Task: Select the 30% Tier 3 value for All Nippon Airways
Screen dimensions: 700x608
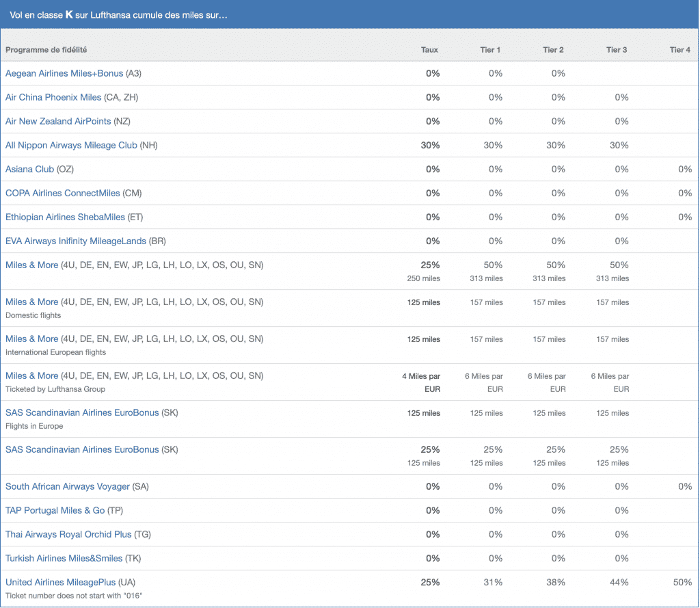Action: point(619,145)
